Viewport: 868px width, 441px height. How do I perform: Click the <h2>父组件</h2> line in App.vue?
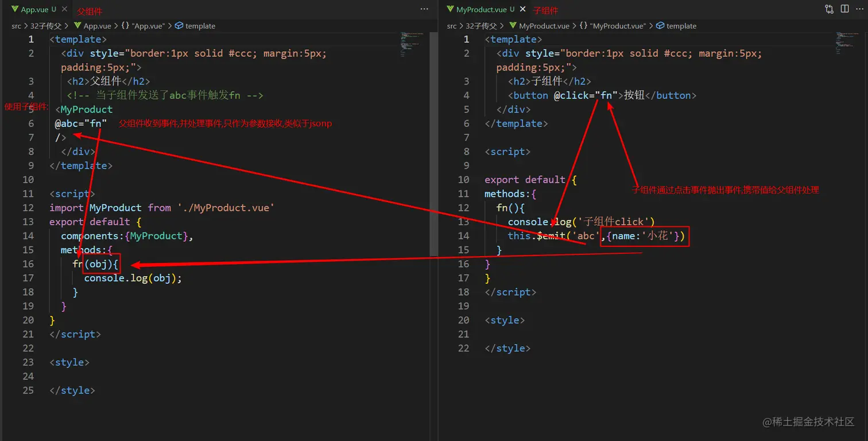[108, 81]
